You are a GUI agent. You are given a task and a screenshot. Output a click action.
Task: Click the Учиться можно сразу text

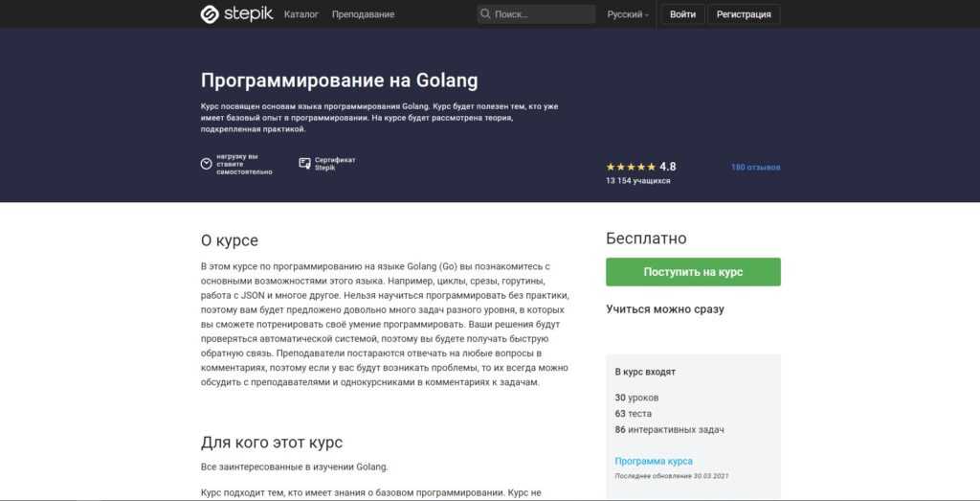665,309
